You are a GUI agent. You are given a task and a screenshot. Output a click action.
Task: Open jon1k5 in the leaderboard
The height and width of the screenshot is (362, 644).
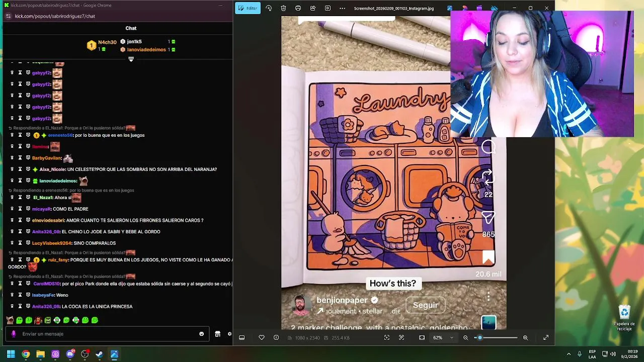(134, 42)
